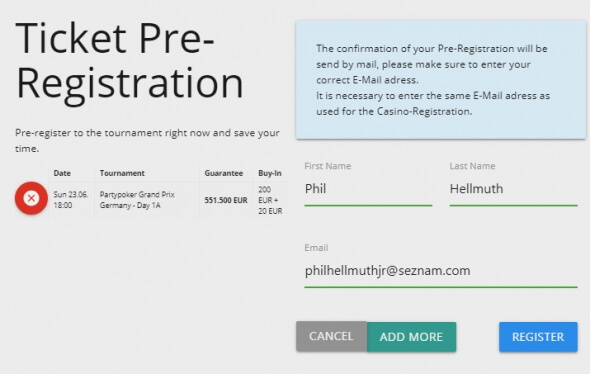Click the CANCEL button
This screenshot has width=590, height=374.
[331, 336]
